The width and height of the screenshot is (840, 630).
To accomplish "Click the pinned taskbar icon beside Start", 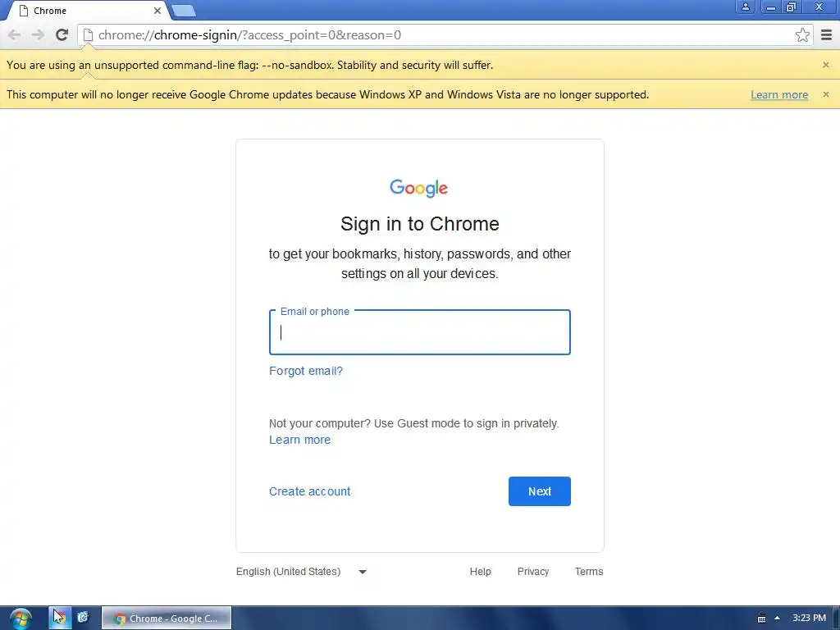I will point(59,618).
